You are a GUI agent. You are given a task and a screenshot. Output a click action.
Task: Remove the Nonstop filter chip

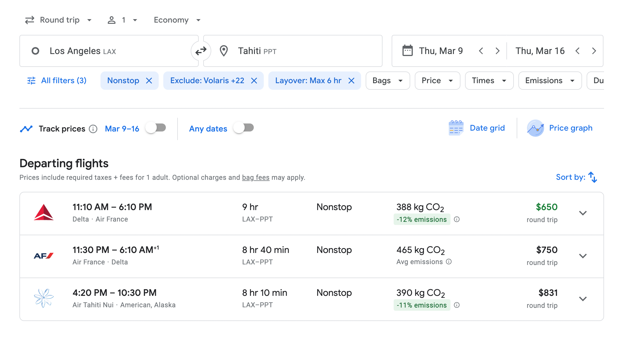[x=149, y=81]
